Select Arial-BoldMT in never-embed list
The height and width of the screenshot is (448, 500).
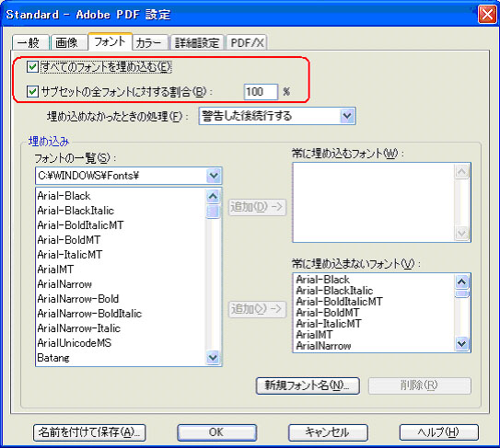tap(328, 313)
